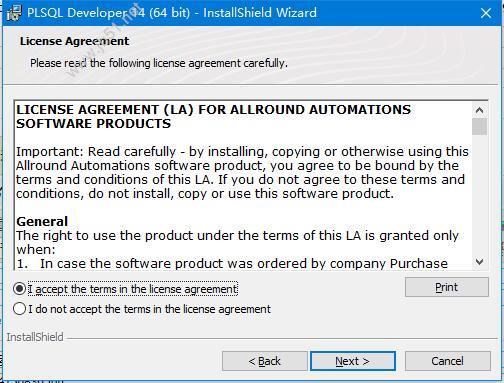Click the 'LICENSE AGREEMENT (LA)' bold heading
Viewport: 504px width, 383px height.
213,116
